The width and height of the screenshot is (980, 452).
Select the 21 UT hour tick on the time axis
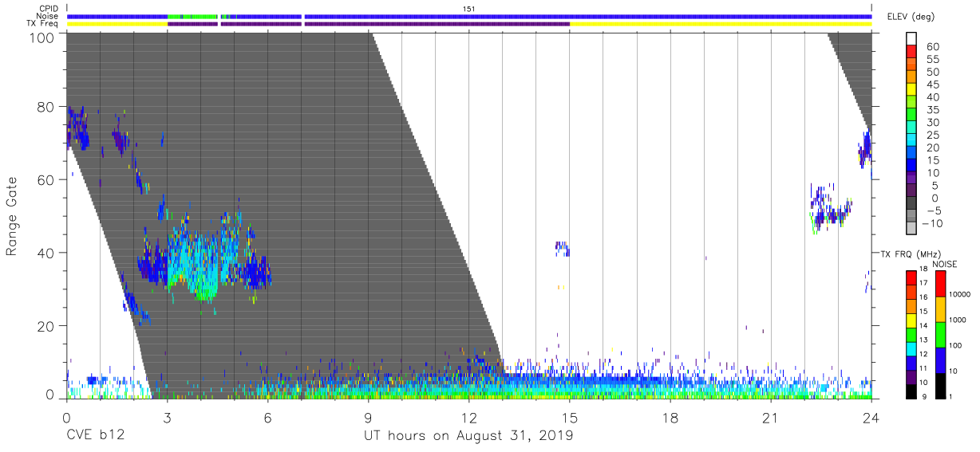771,418
